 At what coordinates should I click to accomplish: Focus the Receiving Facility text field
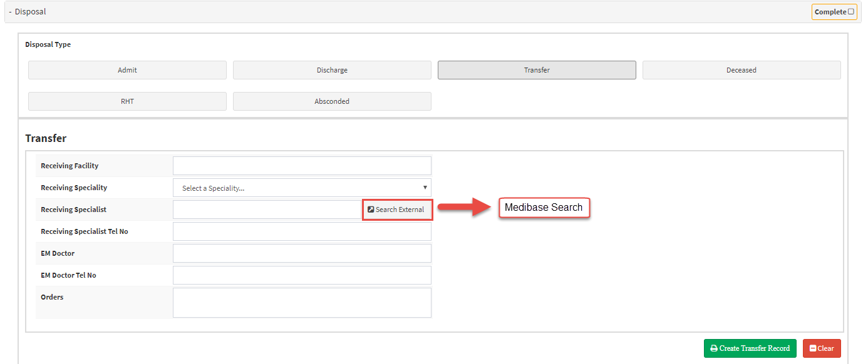(302, 166)
